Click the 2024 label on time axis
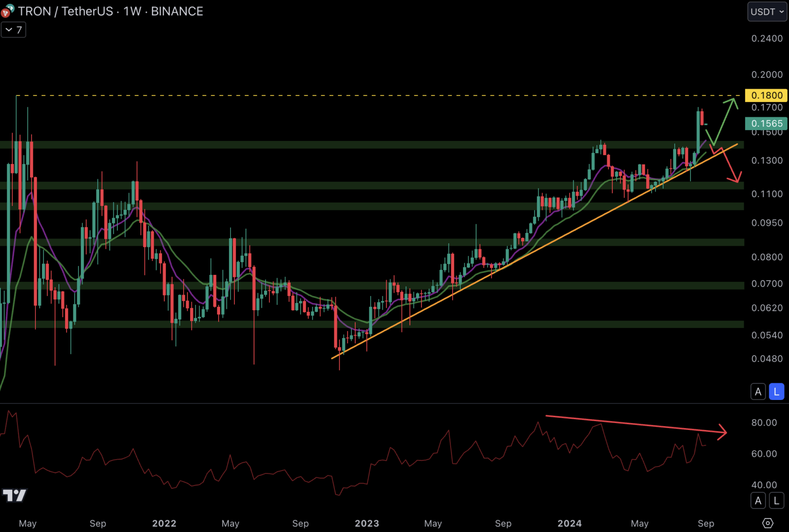Image resolution: width=789 pixels, height=532 pixels. [569, 523]
